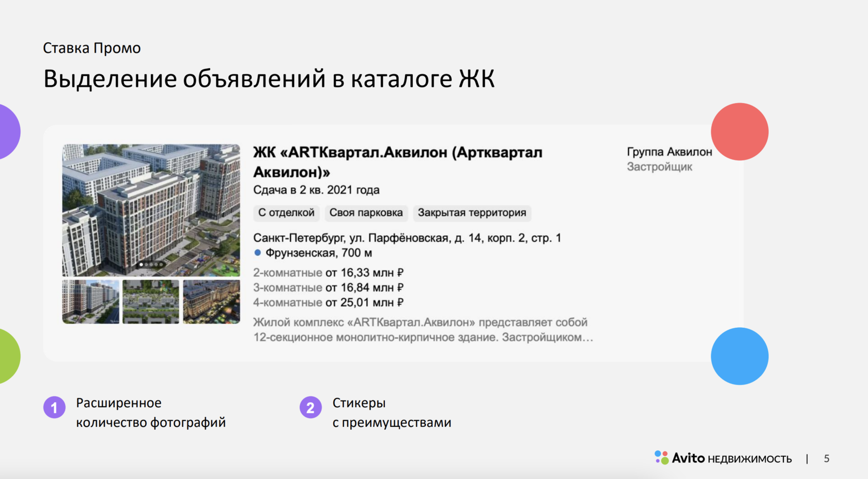Click the blue metro station dot icon
This screenshot has height=479, width=868.
pyautogui.click(x=258, y=252)
